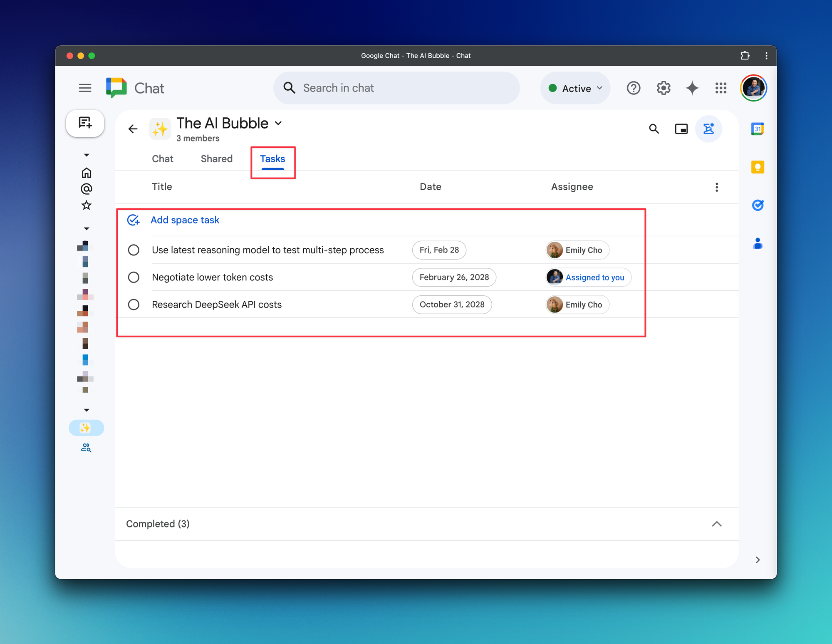Screen dimensions: 832x644
Task: Click Add space task
Action: (x=185, y=220)
